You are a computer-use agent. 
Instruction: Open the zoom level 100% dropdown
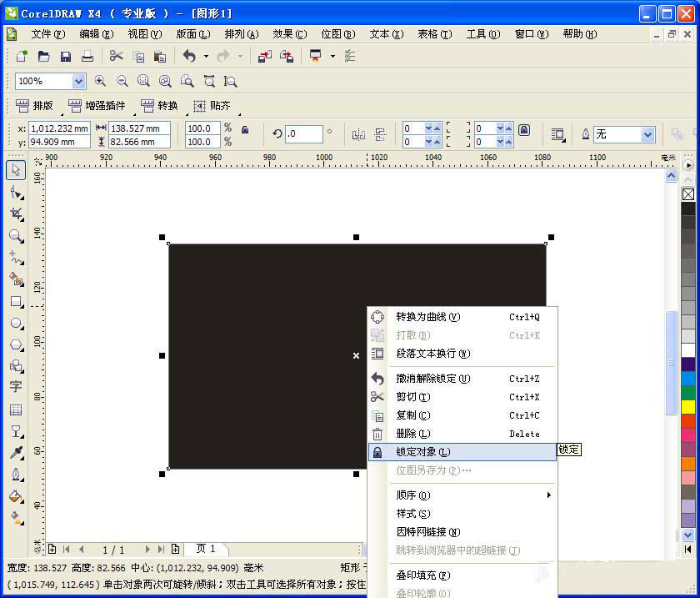(77, 80)
